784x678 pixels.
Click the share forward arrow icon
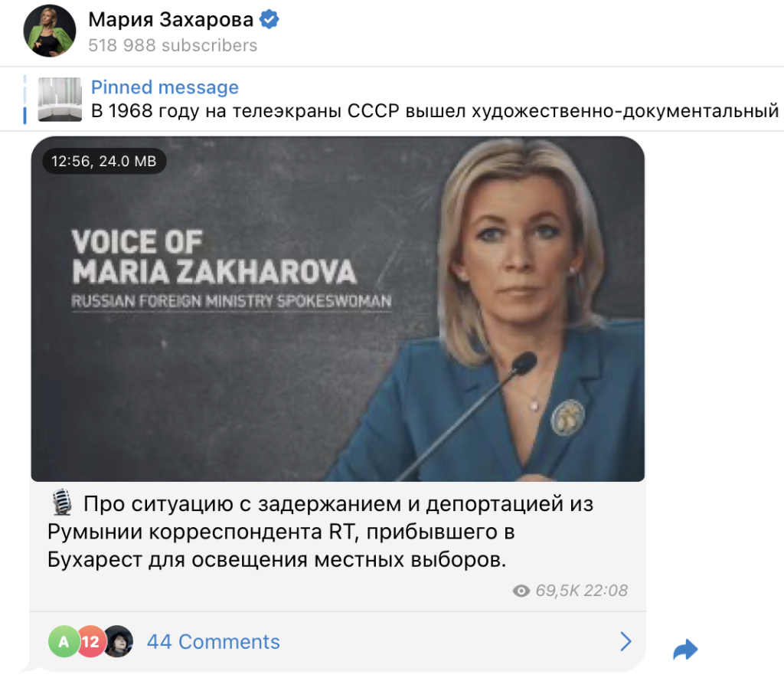(x=685, y=650)
